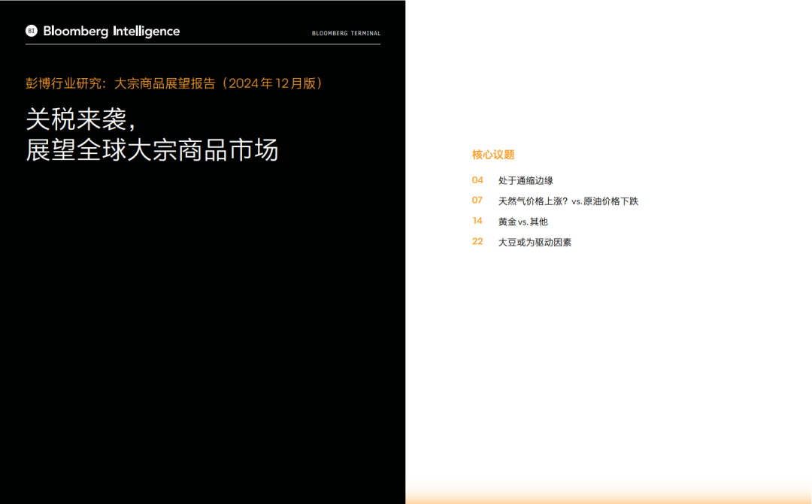
Task: Click the headline line 关税来袭
Action: pyautogui.click(x=81, y=119)
